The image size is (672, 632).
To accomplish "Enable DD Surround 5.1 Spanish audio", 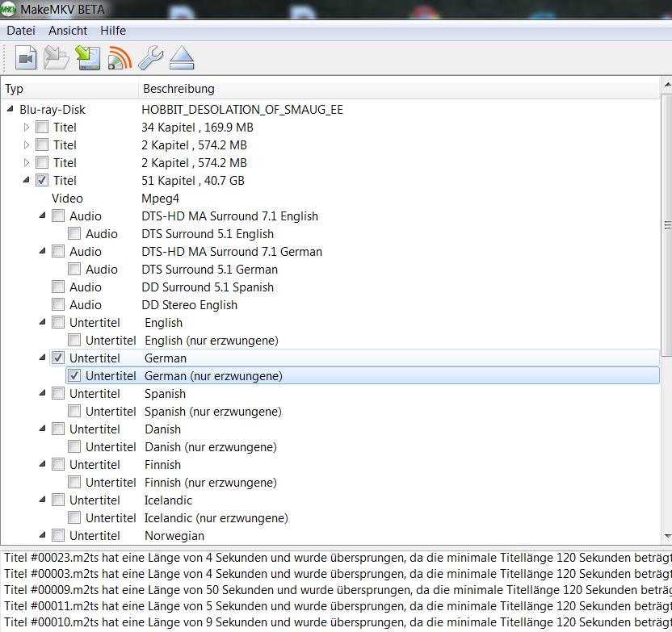I will pyautogui.click(x=58, y=287).
